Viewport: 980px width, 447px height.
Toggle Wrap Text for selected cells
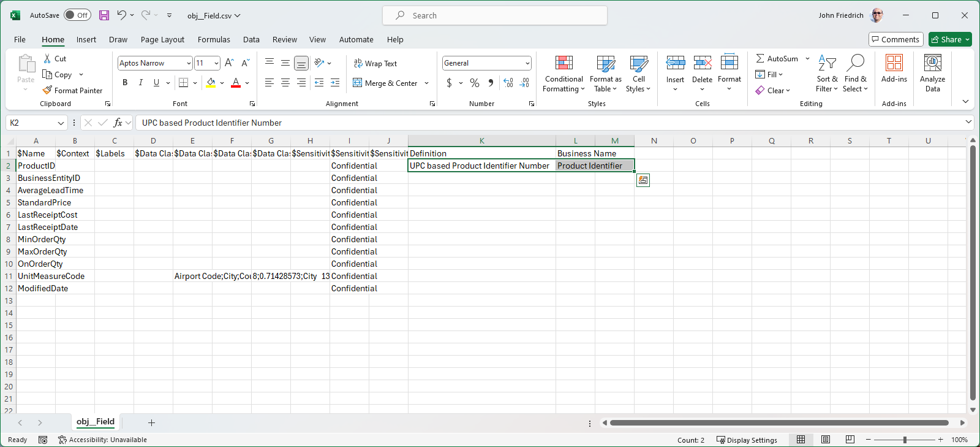click(375, 63)
